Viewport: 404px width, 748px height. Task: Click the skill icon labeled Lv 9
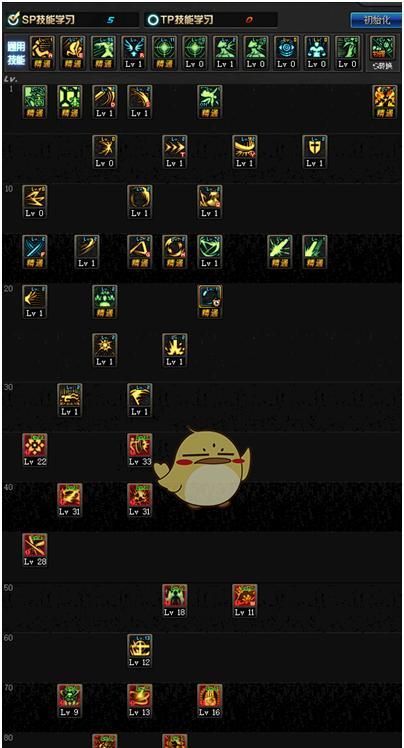[70, 696]
